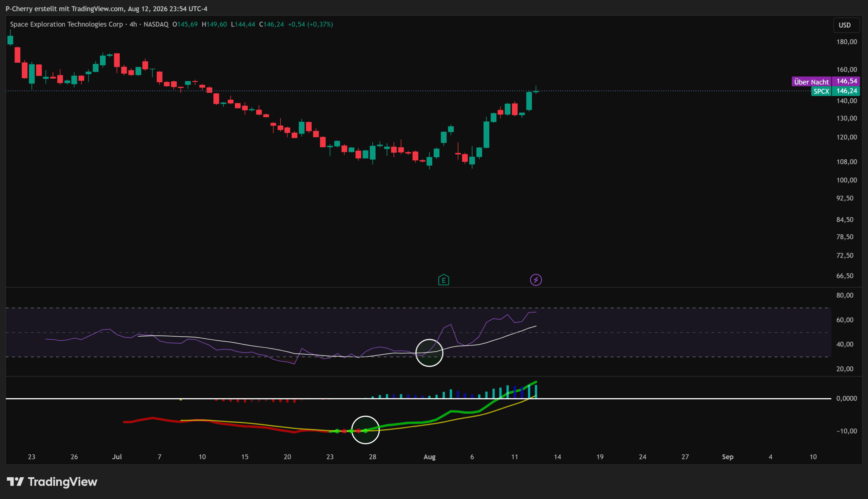Click the purple lightning event marker
The height and width of the screenshot is (499, 868).
pyautogui.click(x=536, y=280)
